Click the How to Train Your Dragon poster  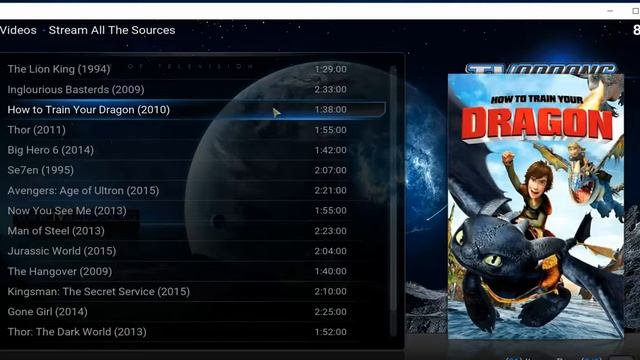[536, 206]
